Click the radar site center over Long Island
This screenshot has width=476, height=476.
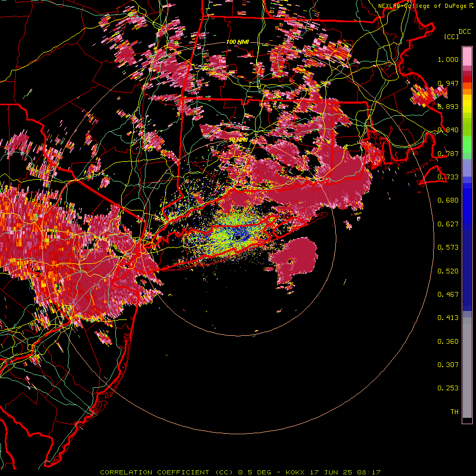[238, 237]
